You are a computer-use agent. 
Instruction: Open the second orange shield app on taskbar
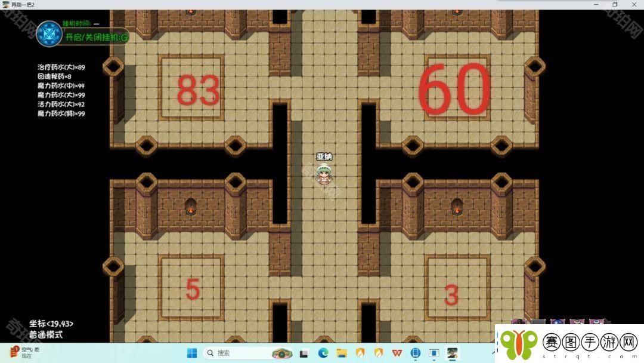[379, 353]
